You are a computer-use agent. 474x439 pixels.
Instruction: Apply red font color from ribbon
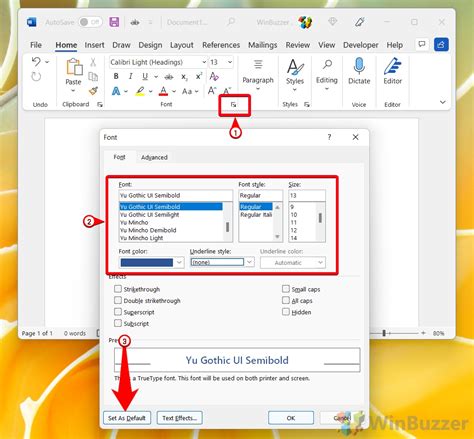163,91
